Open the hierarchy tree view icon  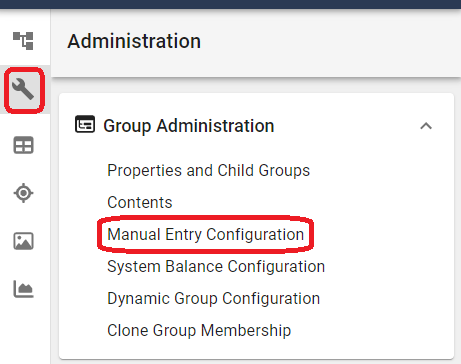point(23,41)
